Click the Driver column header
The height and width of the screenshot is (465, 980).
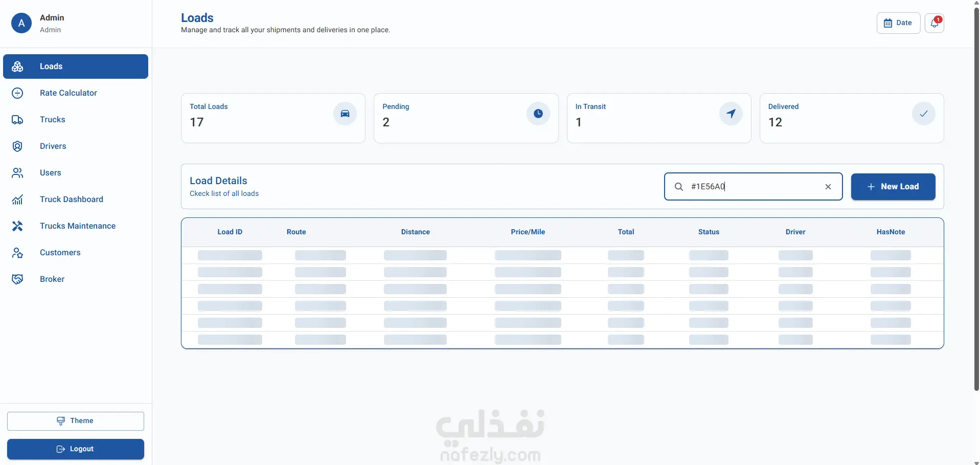795,232
